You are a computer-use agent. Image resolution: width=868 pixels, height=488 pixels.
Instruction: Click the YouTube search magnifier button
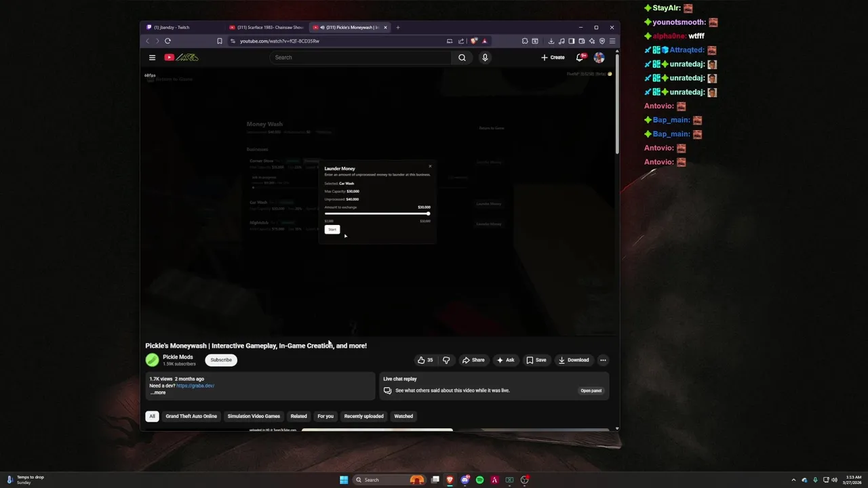point(462,58)
